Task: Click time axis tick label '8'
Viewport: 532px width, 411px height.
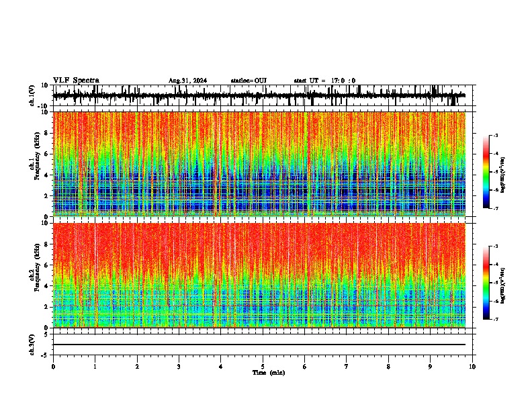Action: (388, 367)
